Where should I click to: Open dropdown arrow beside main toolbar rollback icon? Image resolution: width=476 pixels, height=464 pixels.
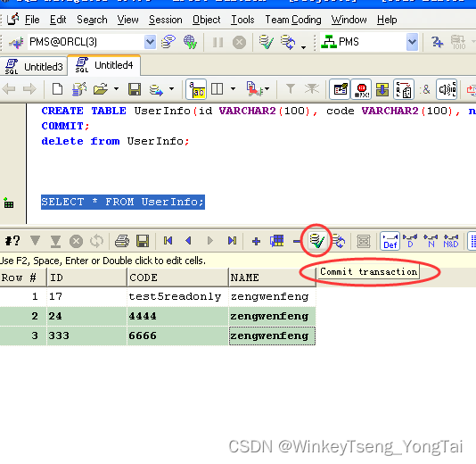pos(303,47)
